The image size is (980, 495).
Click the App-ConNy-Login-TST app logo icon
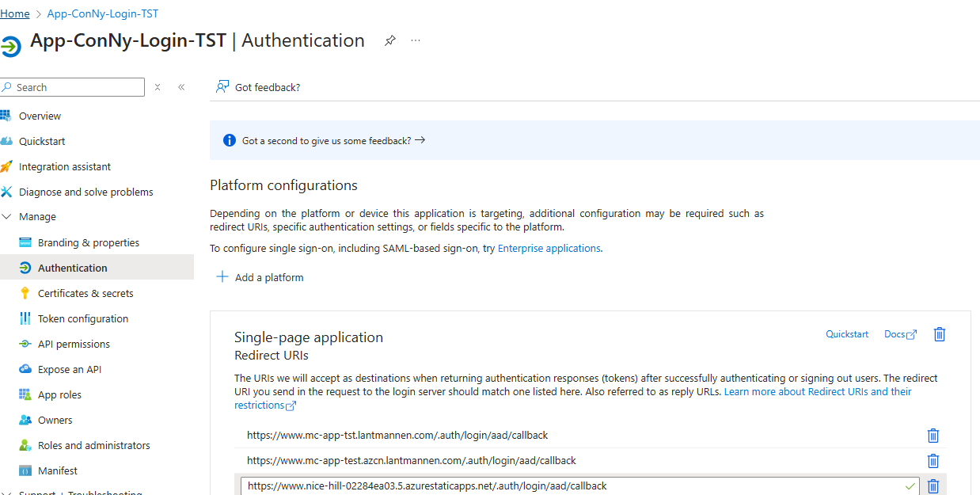pos(11,47)
